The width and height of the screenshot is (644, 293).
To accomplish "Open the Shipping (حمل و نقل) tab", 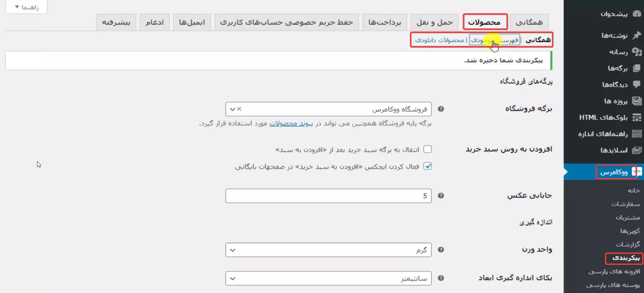I will pos(435,22).
